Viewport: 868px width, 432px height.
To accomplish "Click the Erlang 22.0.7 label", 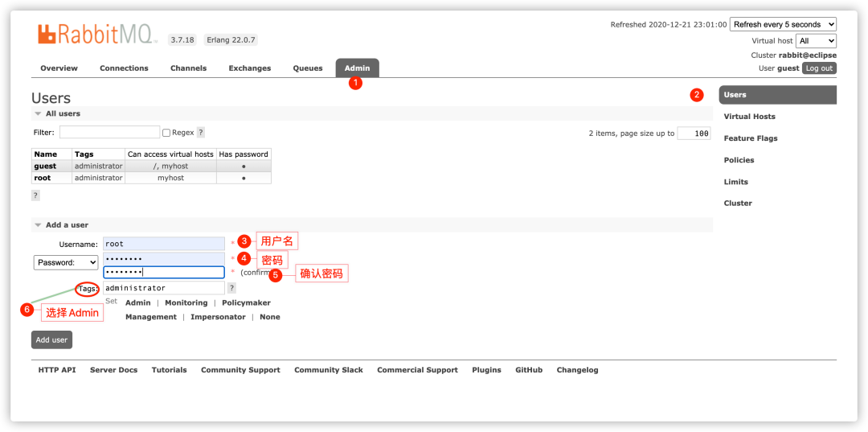I will click(230, 40).
